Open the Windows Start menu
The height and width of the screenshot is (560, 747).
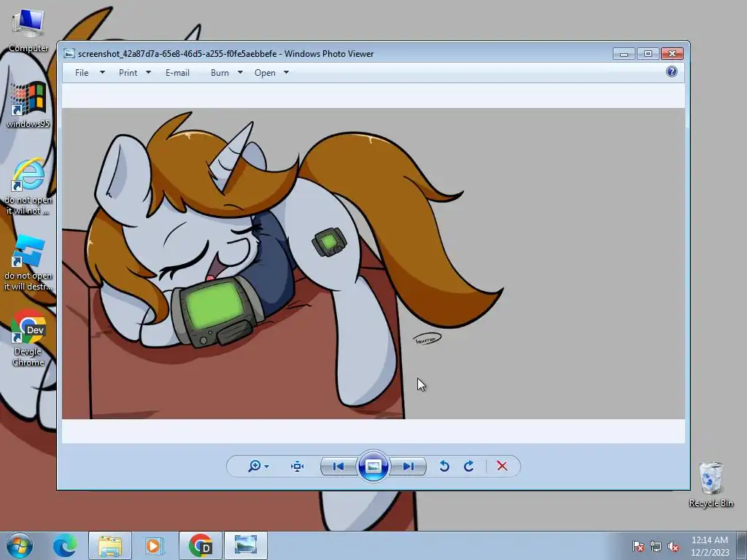(x=20, y=545)
